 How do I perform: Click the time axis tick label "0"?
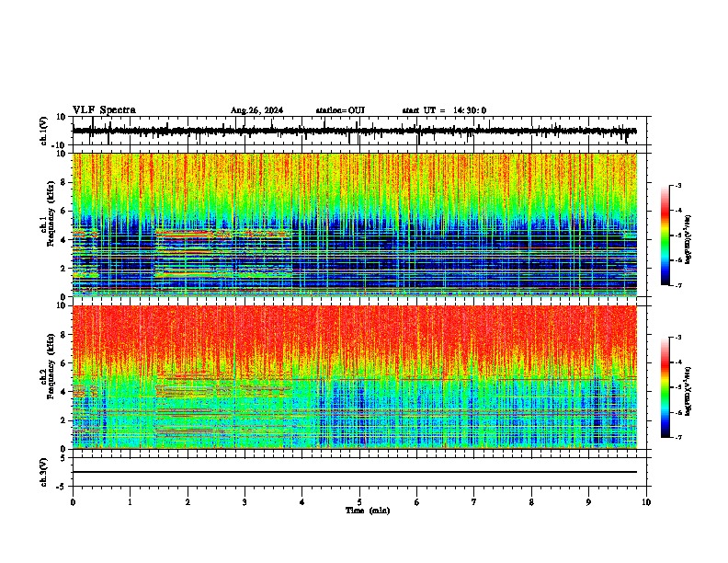73,502
